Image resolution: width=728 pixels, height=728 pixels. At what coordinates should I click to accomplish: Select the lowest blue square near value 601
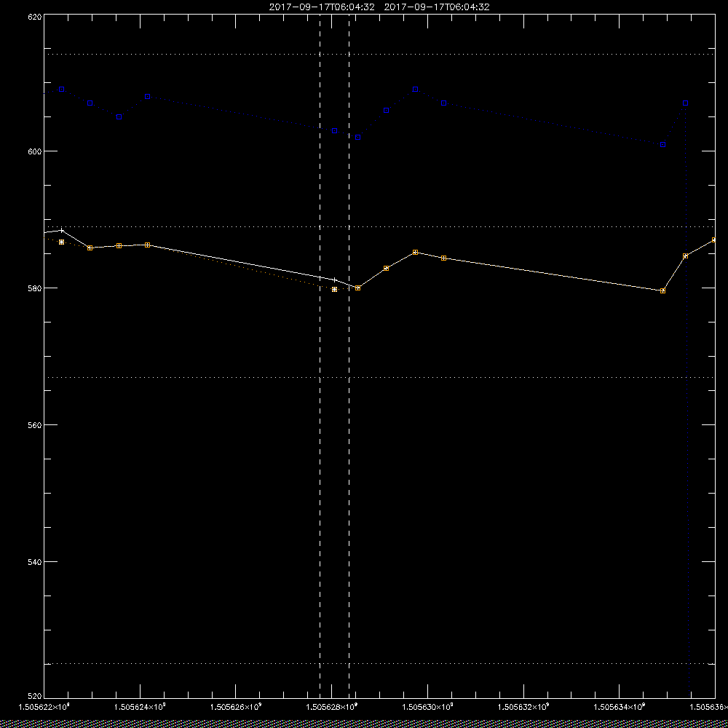coord(663,145)
